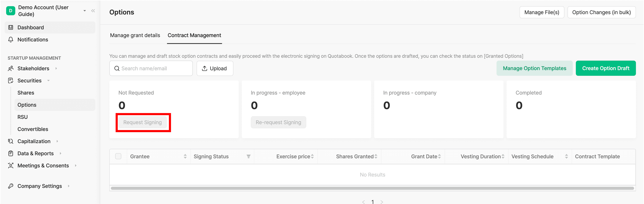
Task: Toggle the select-all checkbox in table header
Action: click(118, 157)
